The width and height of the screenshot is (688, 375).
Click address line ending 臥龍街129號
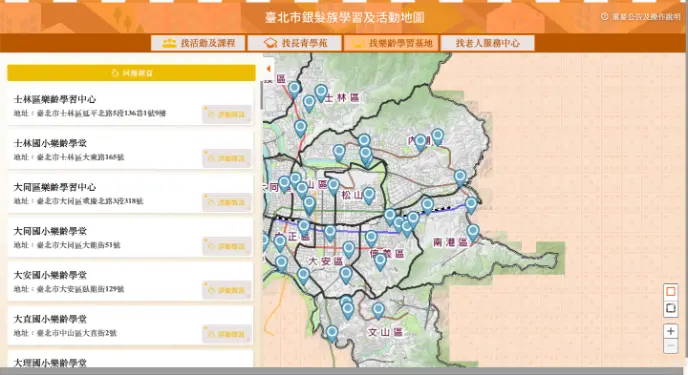pyautogui.click(x=69, y=289)
